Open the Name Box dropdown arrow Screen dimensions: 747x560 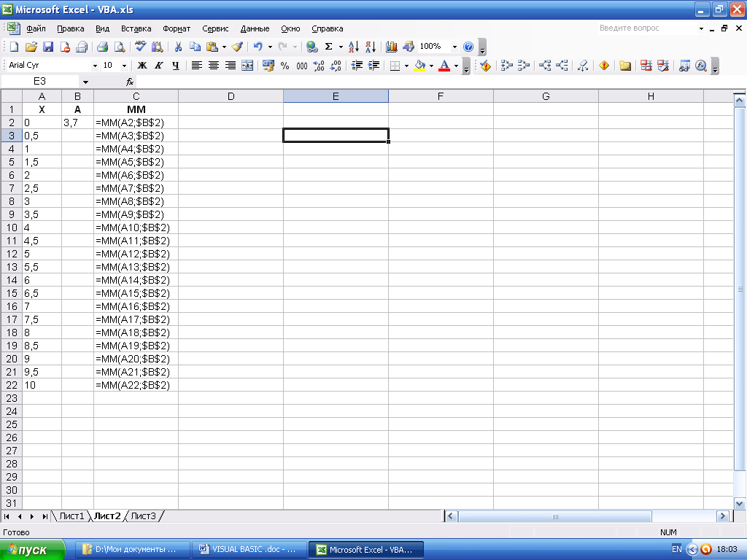pyautogui.click(x=85, y=82)
